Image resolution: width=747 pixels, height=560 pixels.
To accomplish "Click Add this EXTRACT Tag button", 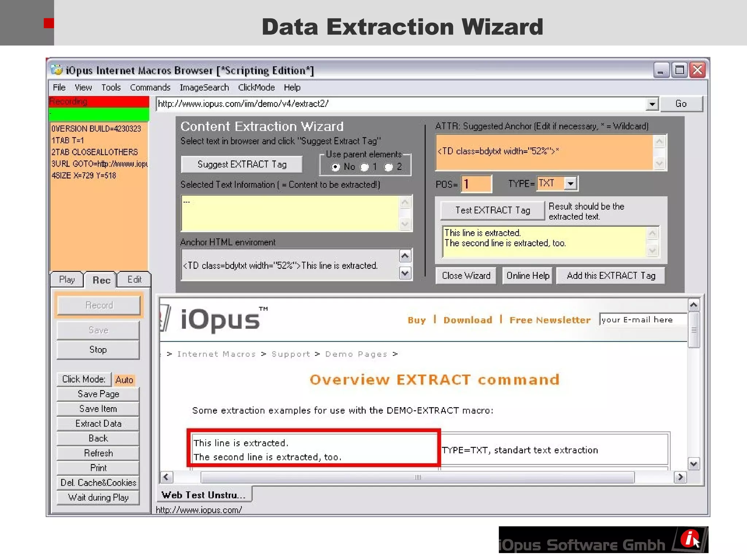I will pos(611,276).
